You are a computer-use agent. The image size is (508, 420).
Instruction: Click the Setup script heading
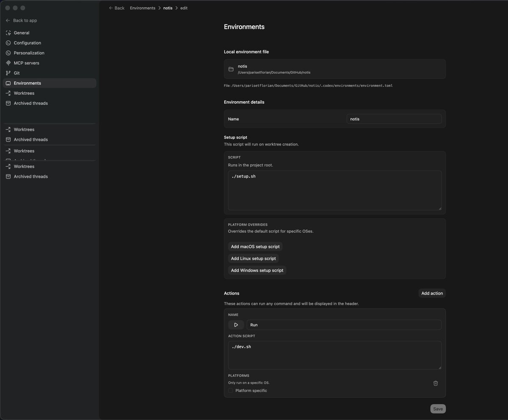tap(235, 137)
